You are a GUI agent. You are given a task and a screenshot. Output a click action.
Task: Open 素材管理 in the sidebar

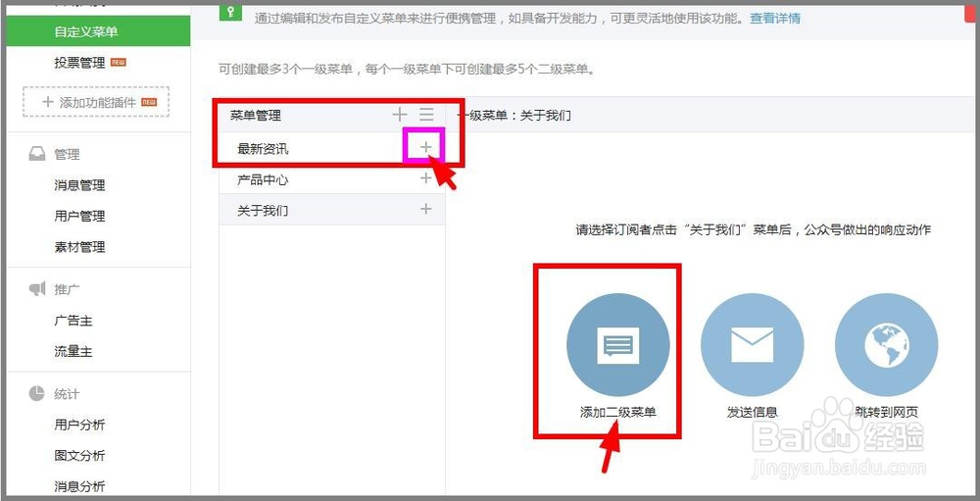click(x=79, y=247)
